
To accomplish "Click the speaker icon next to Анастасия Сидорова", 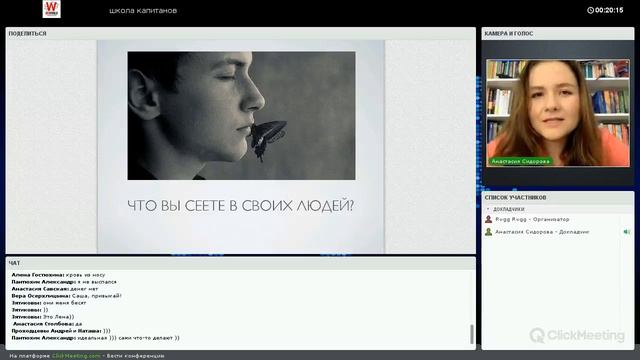I will [627, 232].
